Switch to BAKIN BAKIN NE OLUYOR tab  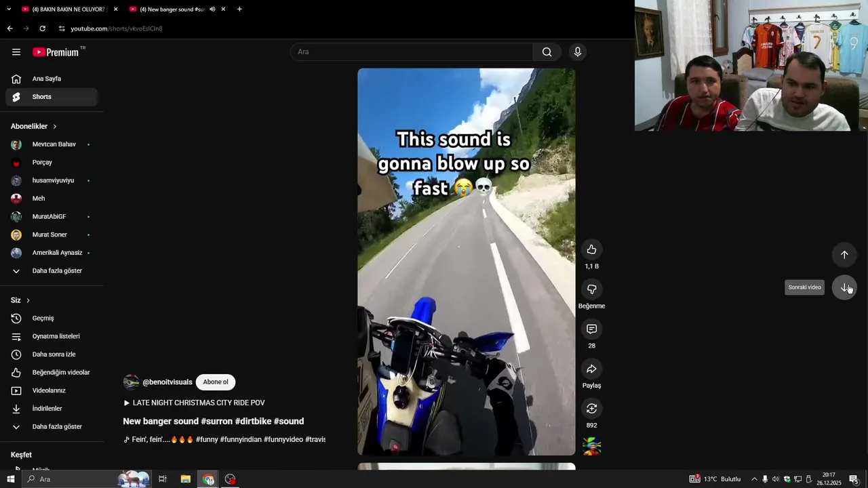click(68, 9)
